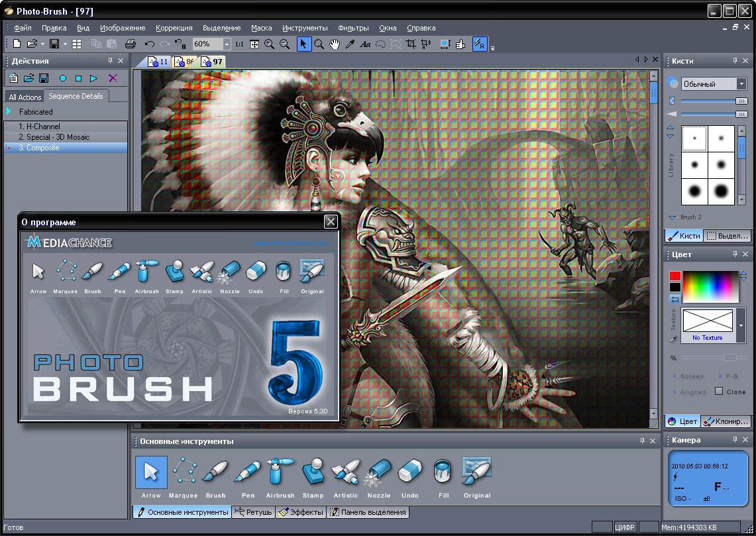
Task: Switch to Клонир... panel tab
Action: 726,421
